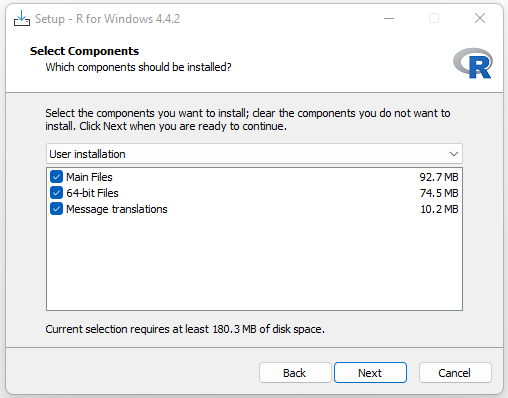Open the User installation dropdown
The height and width of the screenshot is (398, 508).
[x=254, y=154]
